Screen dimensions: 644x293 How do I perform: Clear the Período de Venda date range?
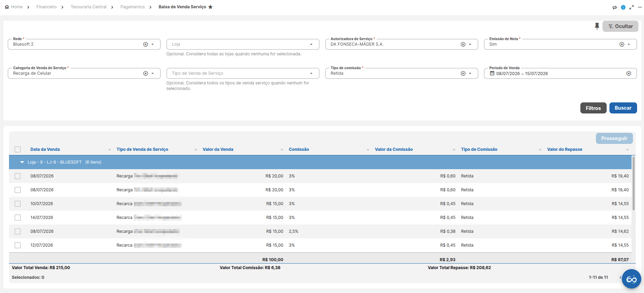[629, 73]
